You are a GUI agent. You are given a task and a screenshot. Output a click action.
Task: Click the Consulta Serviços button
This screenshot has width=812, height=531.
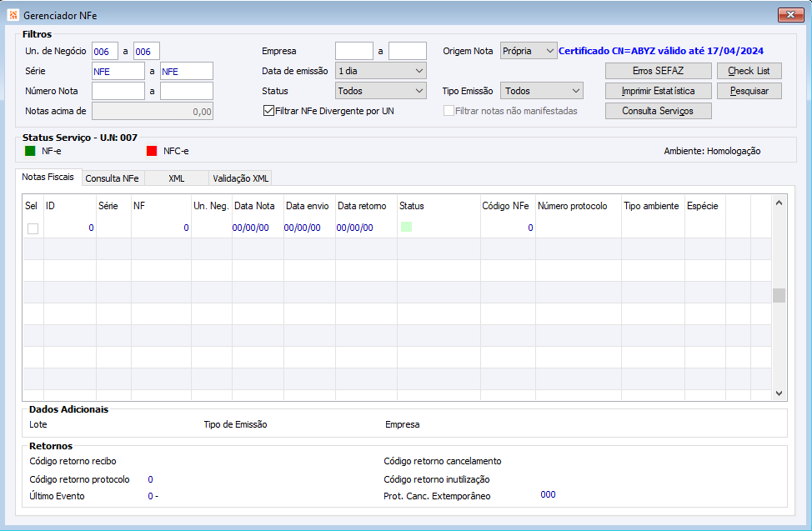[659, 110]
